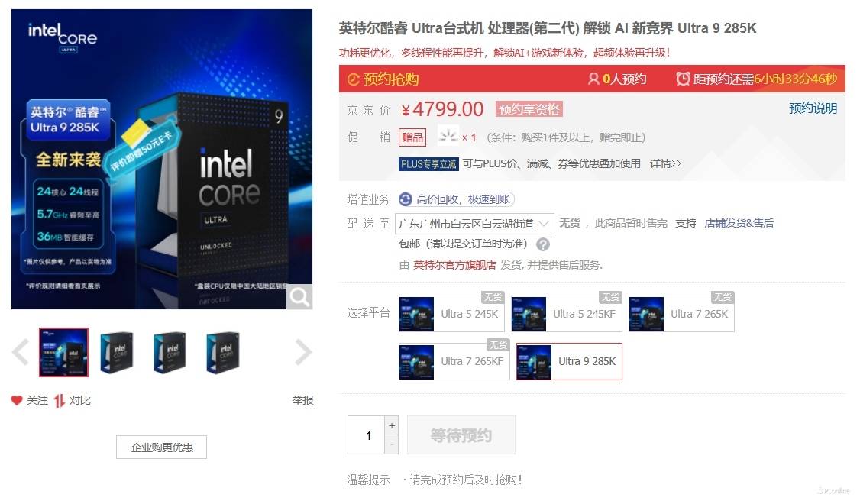The height and width of the screenshot is (504, 860).
Task: Click the quantity input field showing 1
Action: [x=367, y=435]
